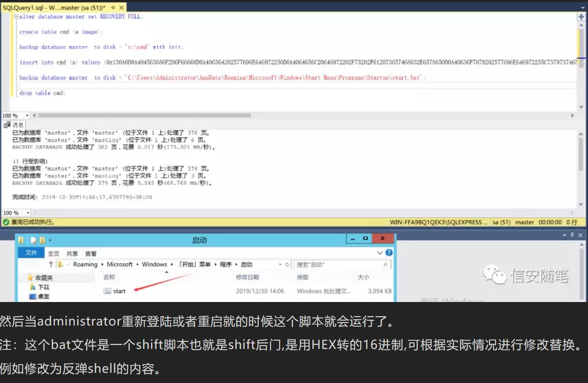Select Roaming in the address breadcrumb
This screenshot has width=588, height=383.
85,264
